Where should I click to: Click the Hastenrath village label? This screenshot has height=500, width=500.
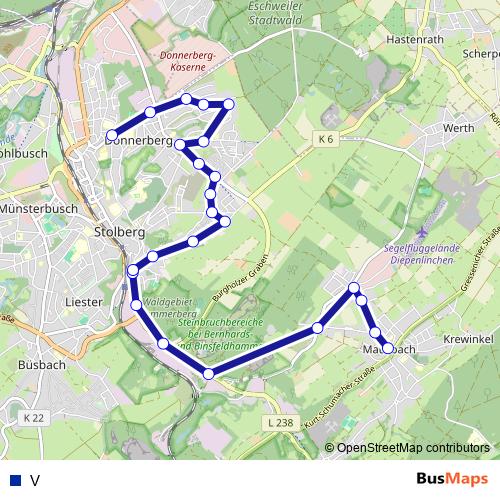click(x=415, y=39)
